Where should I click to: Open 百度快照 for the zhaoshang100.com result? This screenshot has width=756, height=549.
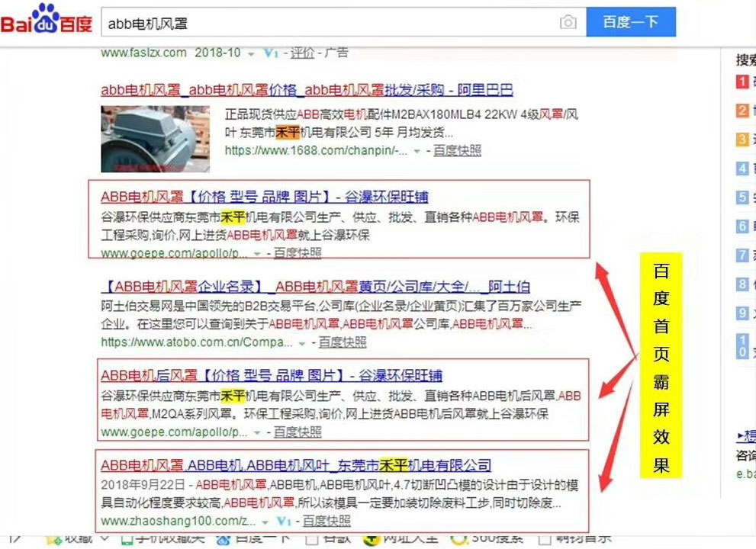coord(327,522)
